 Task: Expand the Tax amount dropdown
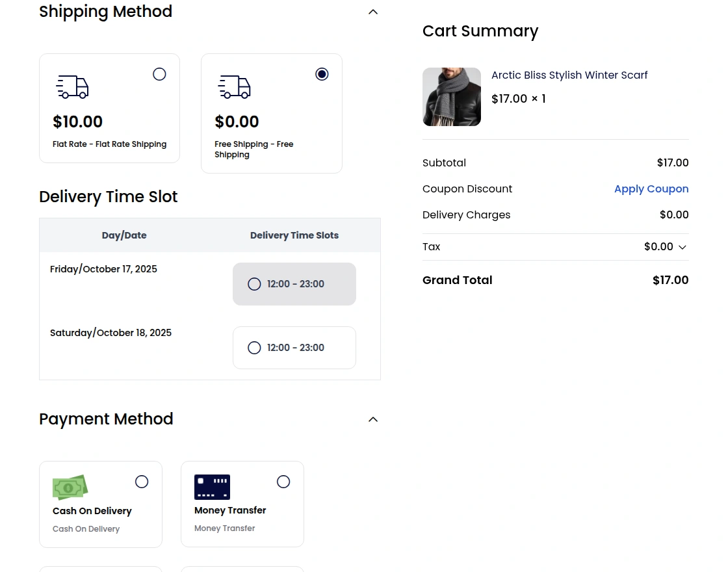point(682,247)
